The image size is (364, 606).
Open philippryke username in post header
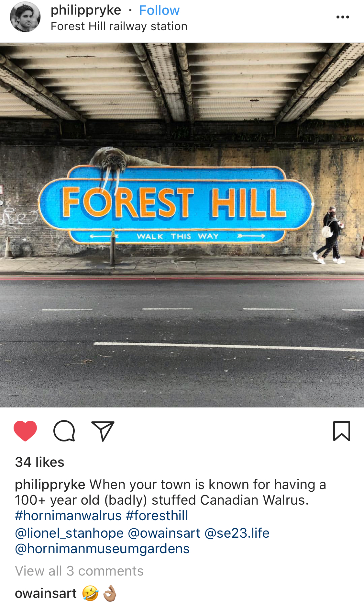86,10
